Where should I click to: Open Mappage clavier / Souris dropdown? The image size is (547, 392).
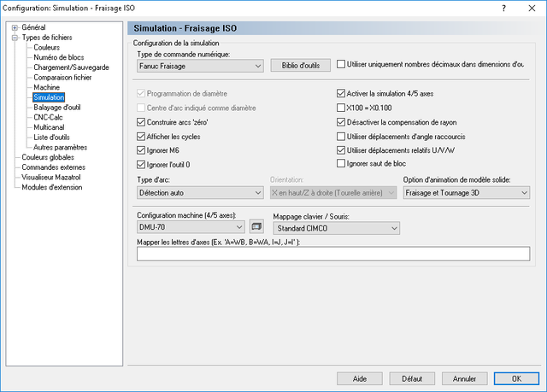[x=337, y=228]
